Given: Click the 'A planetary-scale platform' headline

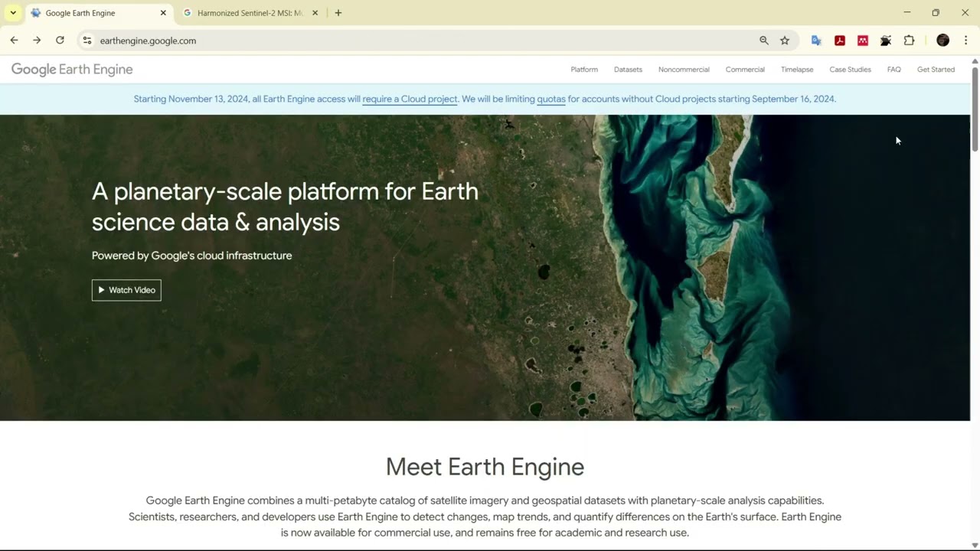Looking at the screenshot, I should click(285, 207).
